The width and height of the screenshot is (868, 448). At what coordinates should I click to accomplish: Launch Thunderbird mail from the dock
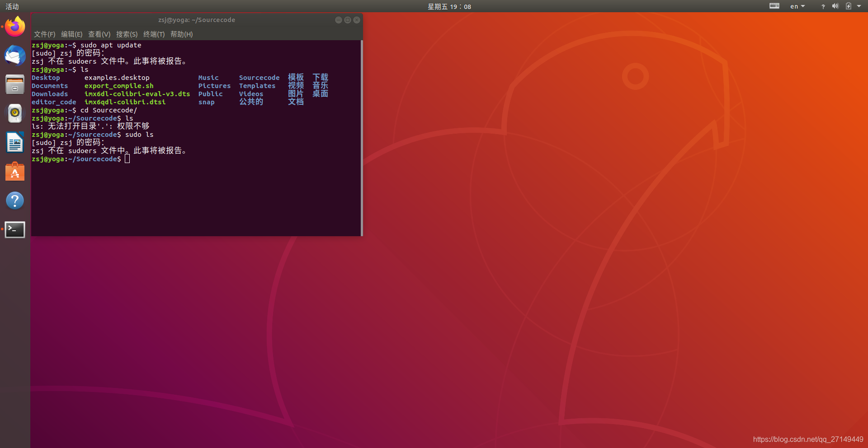(x=15, y=56)
